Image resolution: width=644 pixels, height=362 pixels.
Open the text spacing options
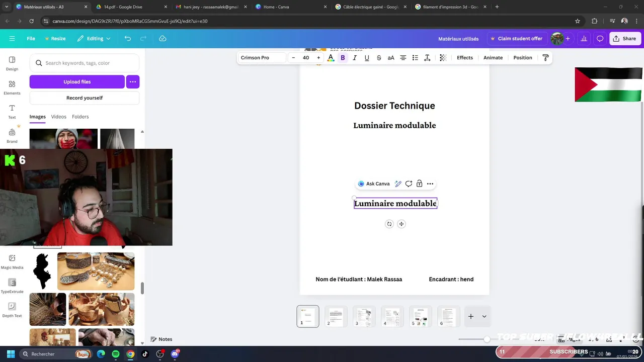click(427, 58)
